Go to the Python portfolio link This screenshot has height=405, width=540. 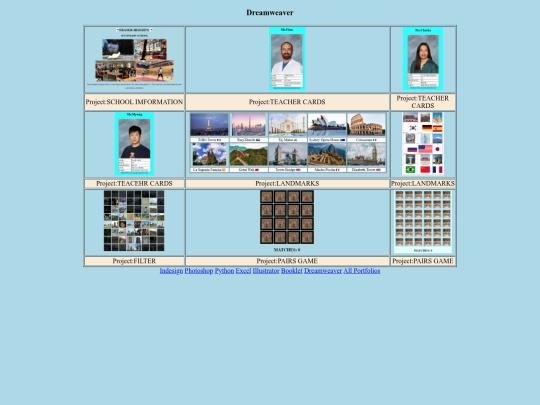[224, 271]
